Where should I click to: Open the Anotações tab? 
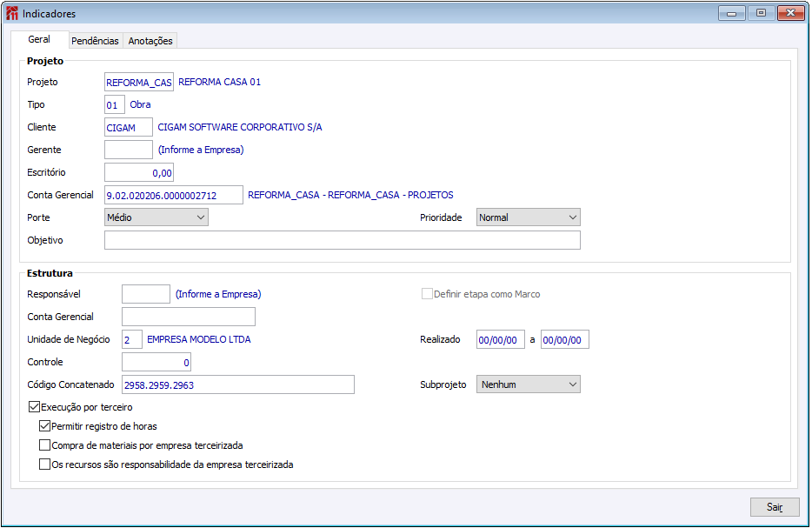coord(150,40)
